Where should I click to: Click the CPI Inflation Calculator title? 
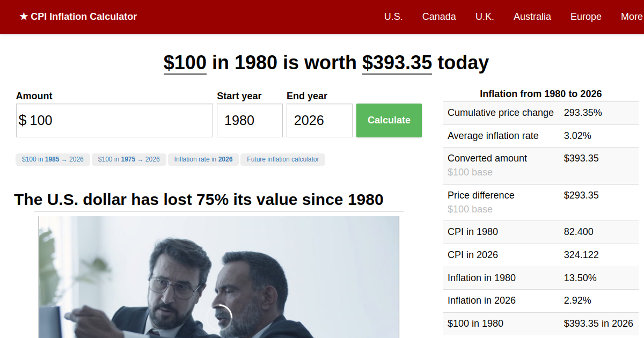point(84,17)
